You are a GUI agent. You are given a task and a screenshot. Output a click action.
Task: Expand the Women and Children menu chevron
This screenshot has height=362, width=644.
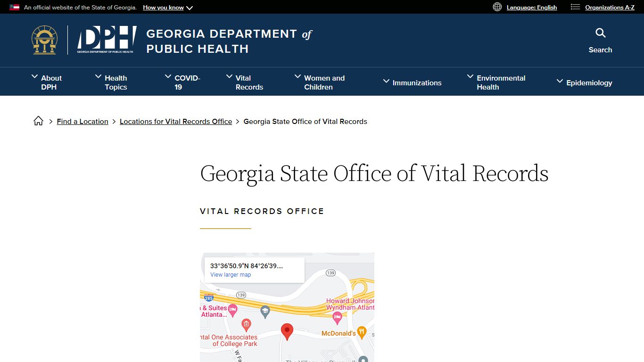[x=298, y=76]
